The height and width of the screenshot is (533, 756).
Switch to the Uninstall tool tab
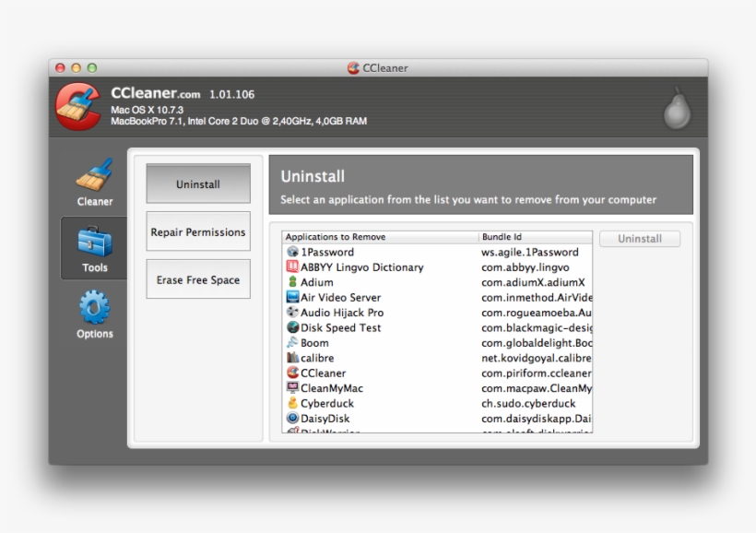point(198,184)
